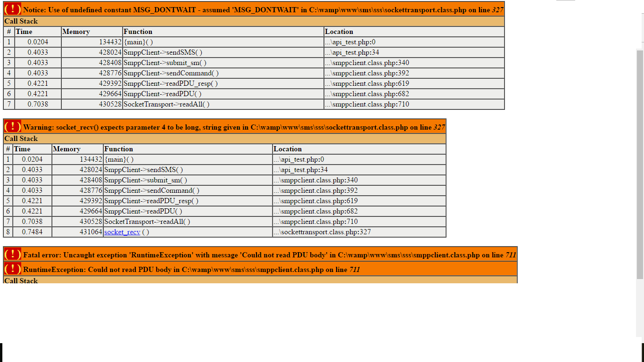Click location ...\api_test.php:0 in the Warning table
The image size is (644, 362).
(x=299, y=159)
